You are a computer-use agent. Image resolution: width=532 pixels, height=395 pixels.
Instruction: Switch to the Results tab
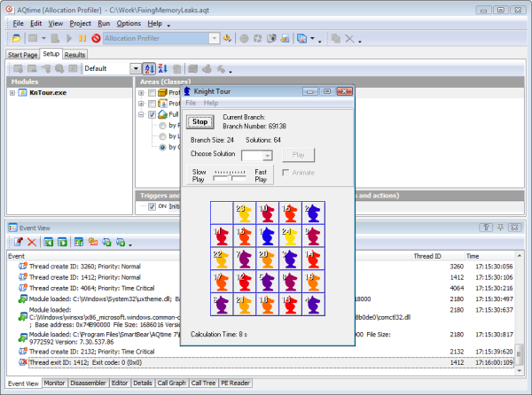tap(74, 55)
